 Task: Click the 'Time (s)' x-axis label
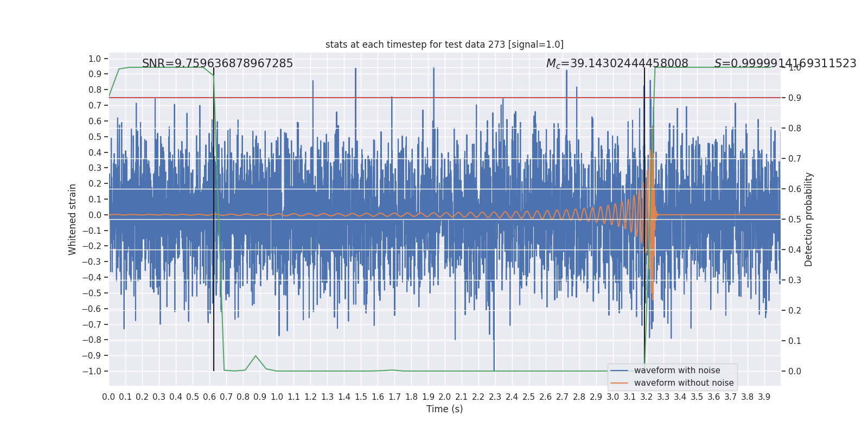pos(444,409)
